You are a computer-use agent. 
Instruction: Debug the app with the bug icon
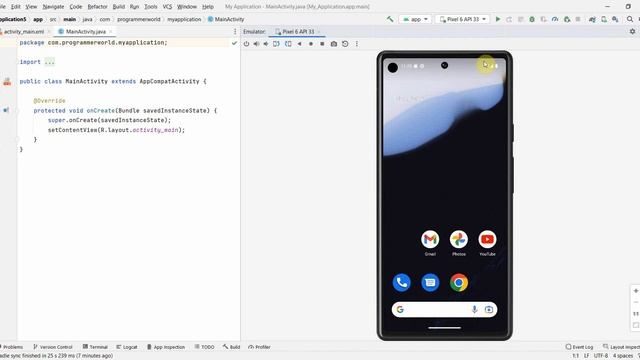point(532,19)
